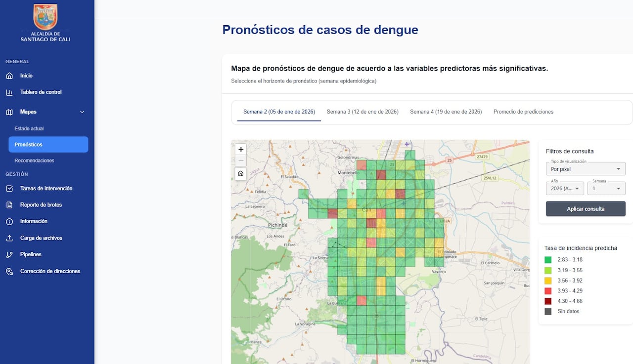Click the Pipelines branch icon
633x364 pixels.
9,255
